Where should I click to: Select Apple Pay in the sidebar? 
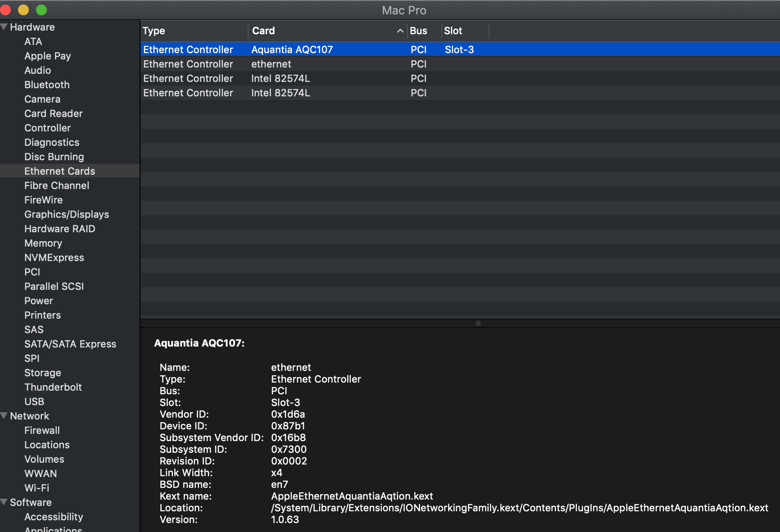48,56
